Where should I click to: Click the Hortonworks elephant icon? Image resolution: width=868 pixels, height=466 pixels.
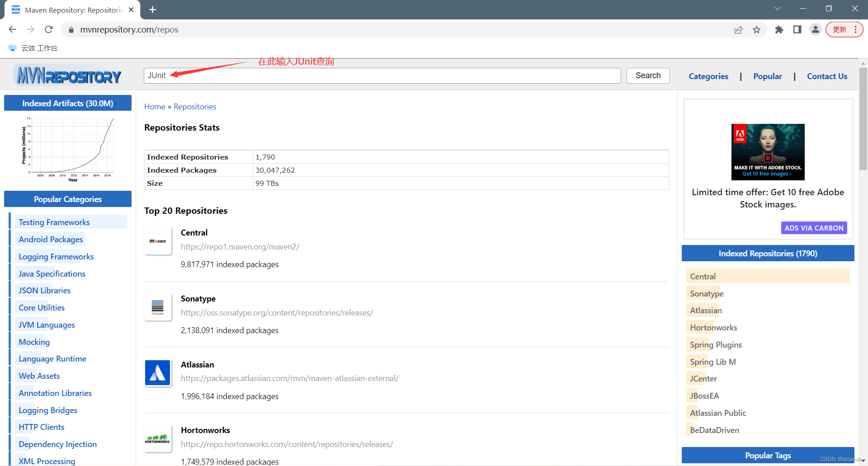[158, 438]
